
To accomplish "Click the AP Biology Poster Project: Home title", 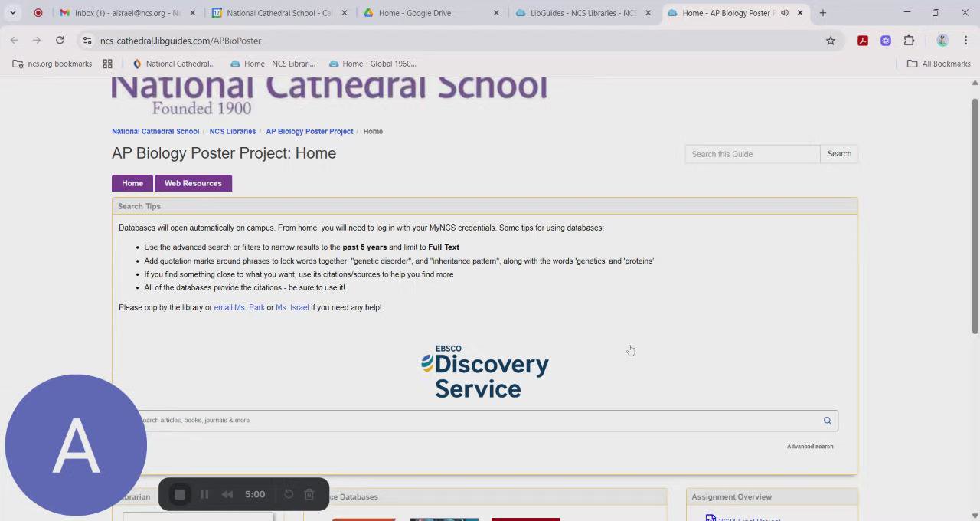I will [224, 153].
